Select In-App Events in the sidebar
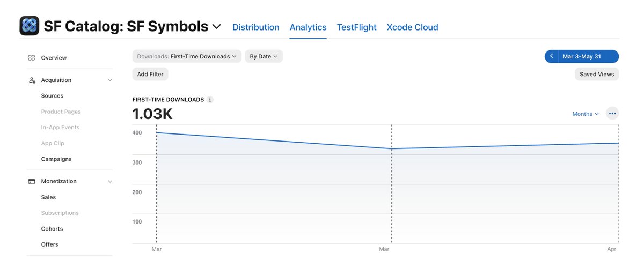644x260 pixels. (x=60, y=128)
